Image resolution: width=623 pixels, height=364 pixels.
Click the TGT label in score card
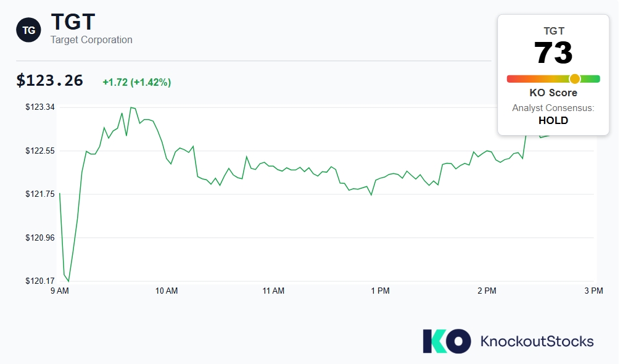(554, 31)
